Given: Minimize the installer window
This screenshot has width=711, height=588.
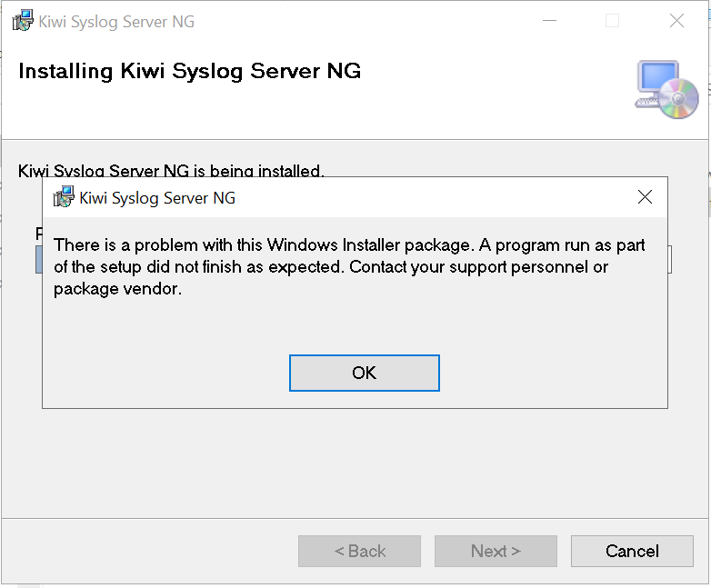Looking at the screenshot, I should click(549, 21).
